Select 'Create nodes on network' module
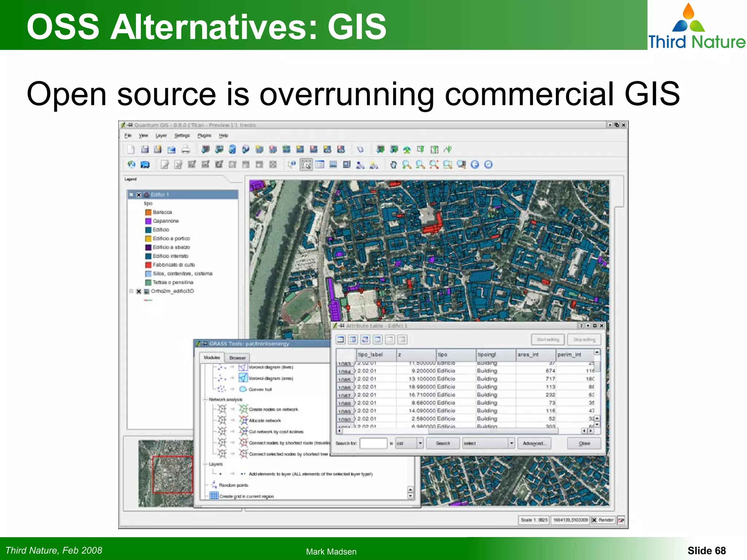Image resolution: width=747 pixels, height=560 pixels. [273, 409]
